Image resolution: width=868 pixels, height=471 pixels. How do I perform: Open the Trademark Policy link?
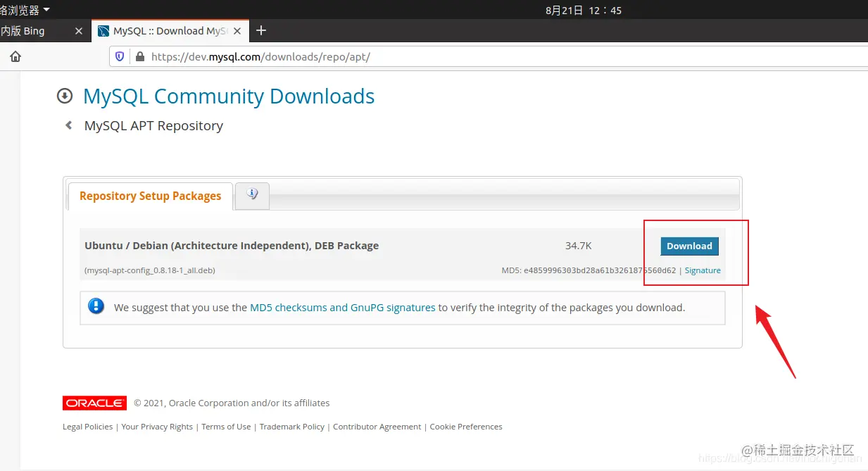tap(292, 427)
